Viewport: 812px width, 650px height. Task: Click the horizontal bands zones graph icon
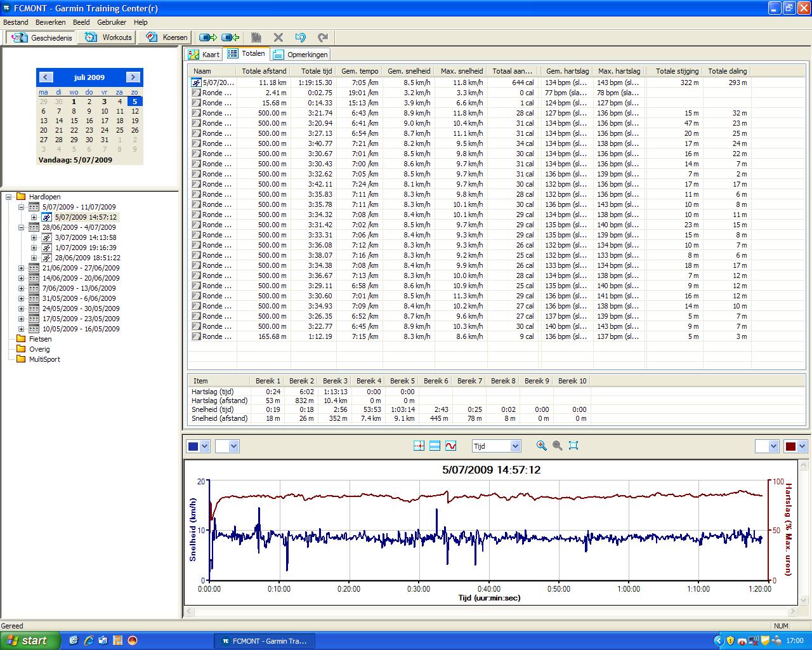[x=435, y=446]
